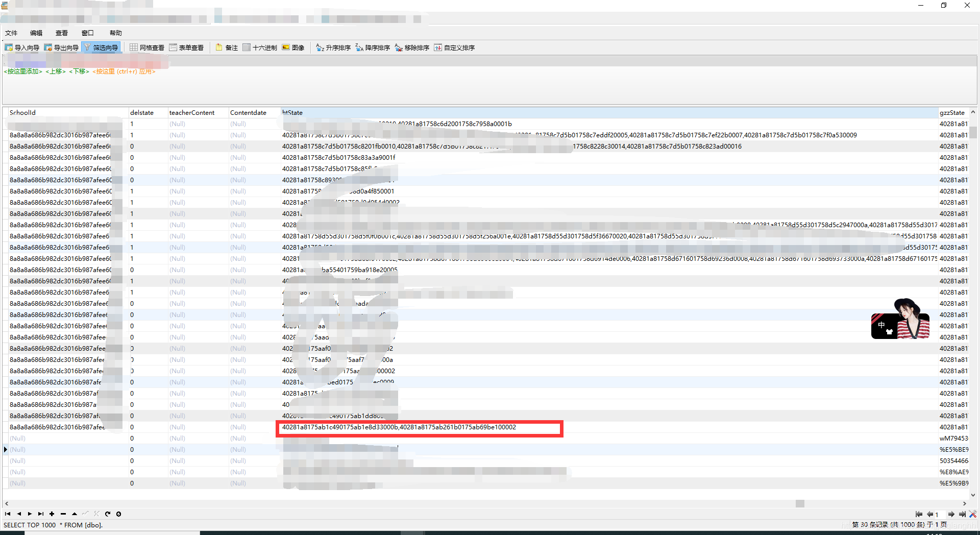Add a new record with plus icon
Image resolution: width=980 pixels, height=535 pixels.
pos(52,514)
